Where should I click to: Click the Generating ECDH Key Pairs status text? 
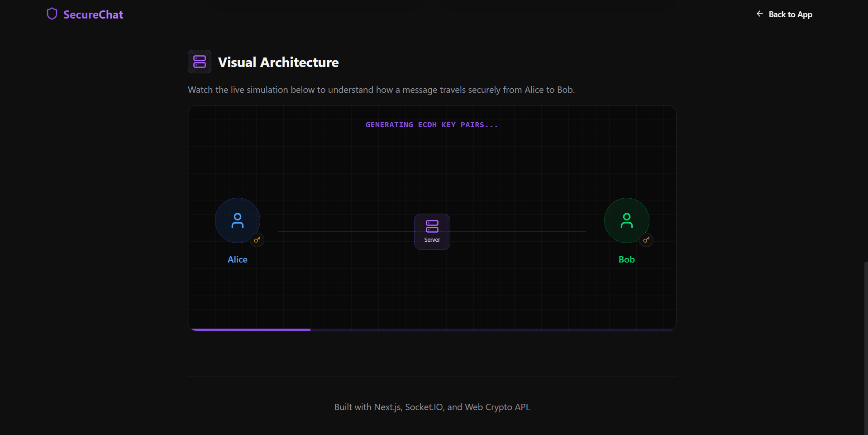[x=431, y=125]
